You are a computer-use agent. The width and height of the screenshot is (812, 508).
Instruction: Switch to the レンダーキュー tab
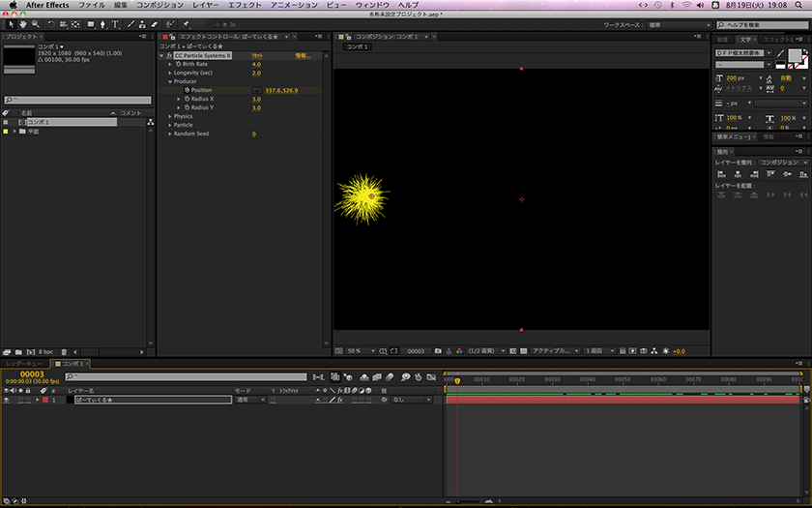coord(24,364)
